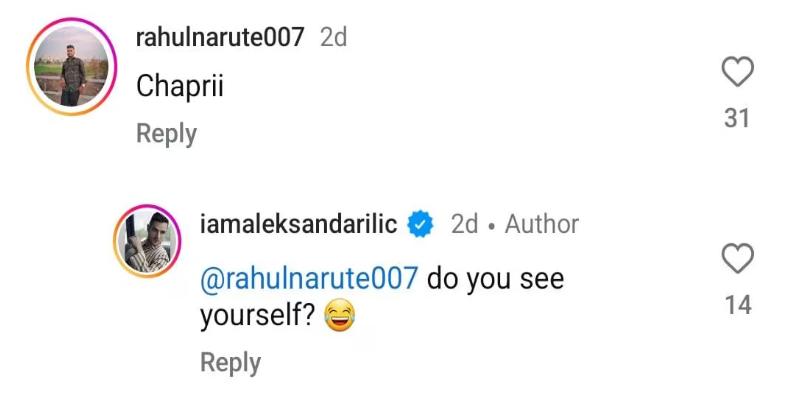Open iamaleksandarilic's profile picture story ring

point(147,241)
